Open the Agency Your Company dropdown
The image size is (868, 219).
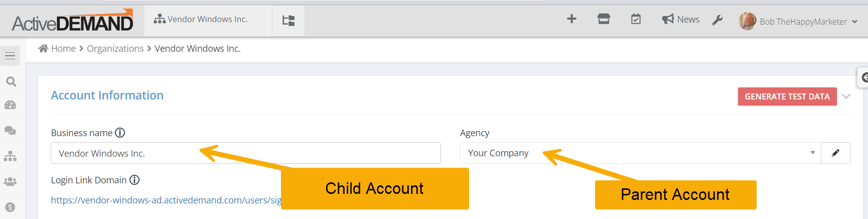pyautogui.click(x=640, y=153)
